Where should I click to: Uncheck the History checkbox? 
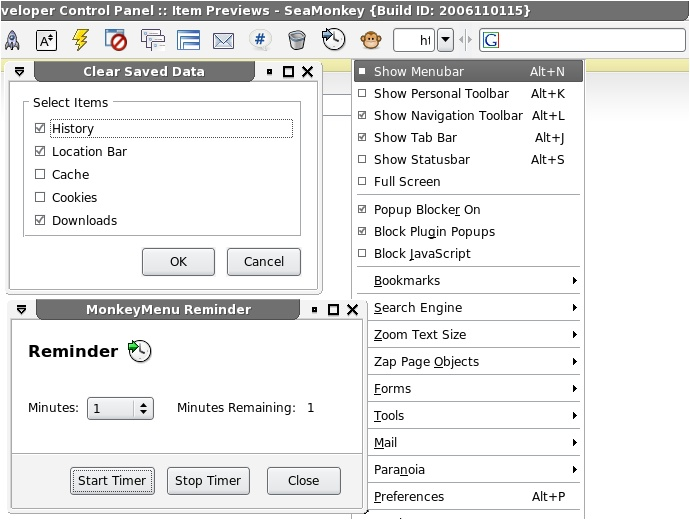40,128
